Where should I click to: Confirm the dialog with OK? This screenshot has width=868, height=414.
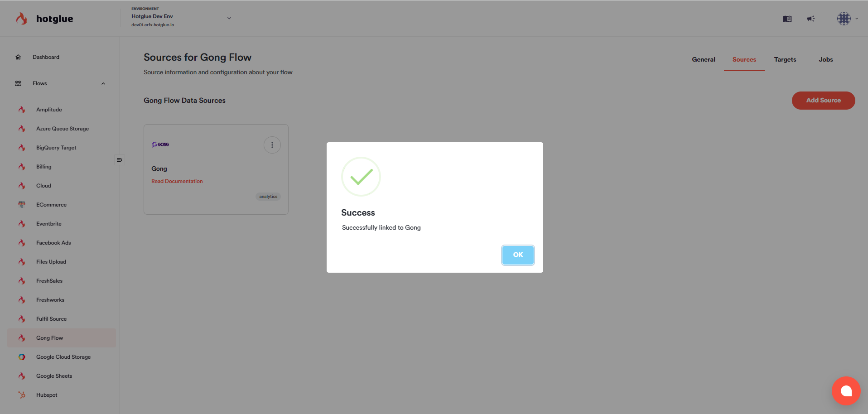click(518, 255)
